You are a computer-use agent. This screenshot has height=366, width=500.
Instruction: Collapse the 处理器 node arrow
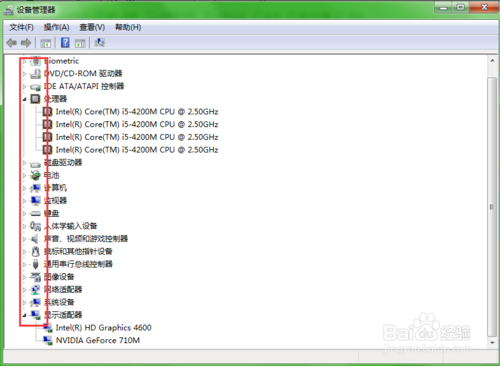[24, 99]
